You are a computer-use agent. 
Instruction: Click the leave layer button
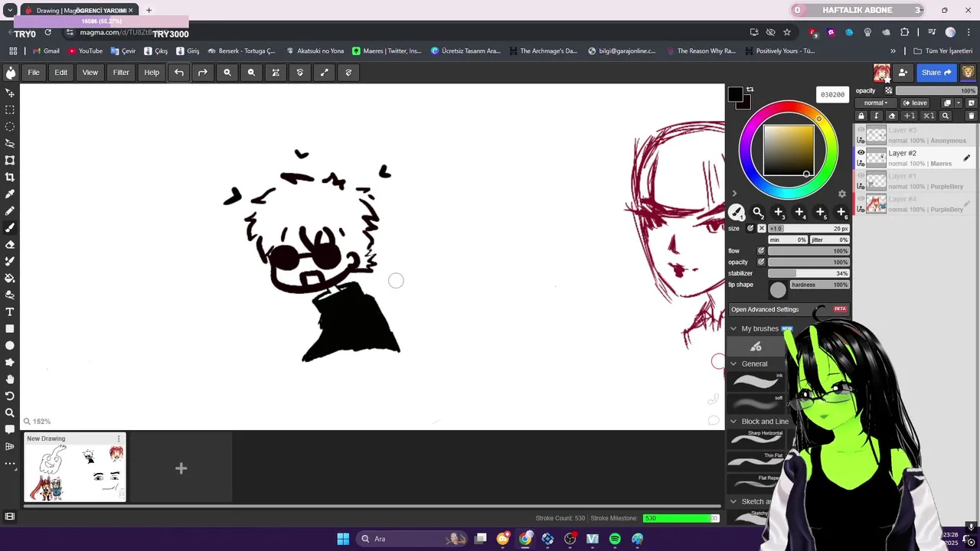915,103
